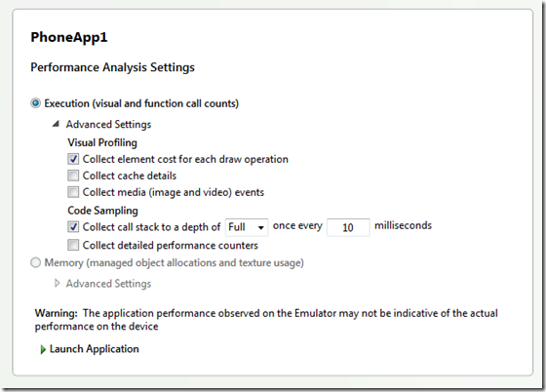
Task: Click the PhoneApp1 project title
Action: pyautogui.click(x=69, y=37)
